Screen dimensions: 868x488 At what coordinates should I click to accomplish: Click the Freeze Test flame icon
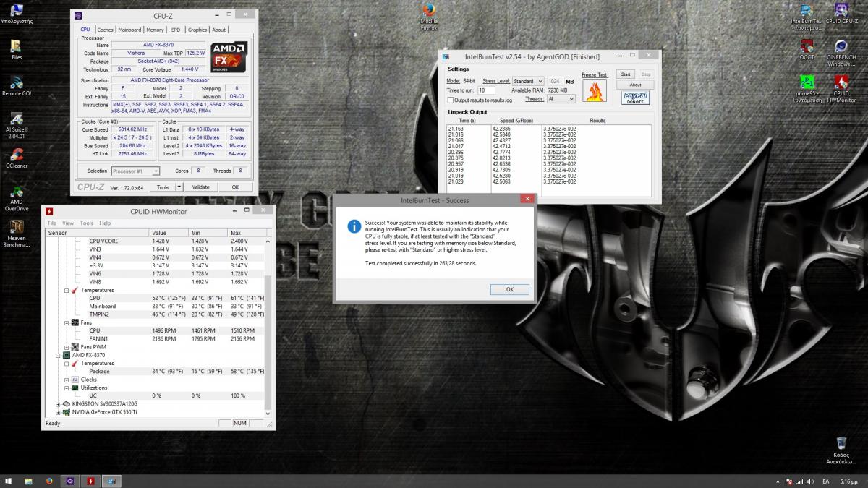click(595, 90)
